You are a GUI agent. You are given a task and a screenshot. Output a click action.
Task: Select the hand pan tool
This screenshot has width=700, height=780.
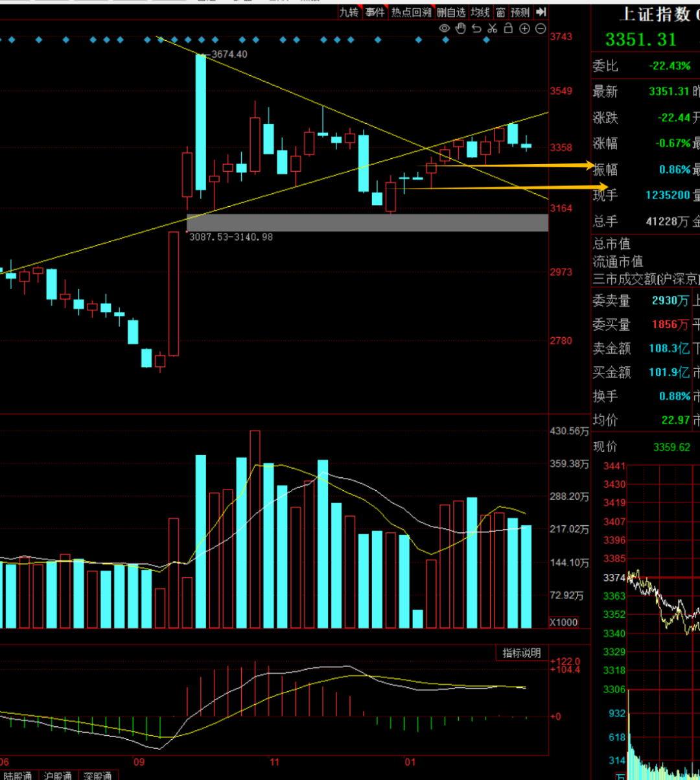(x=461, y=29)
